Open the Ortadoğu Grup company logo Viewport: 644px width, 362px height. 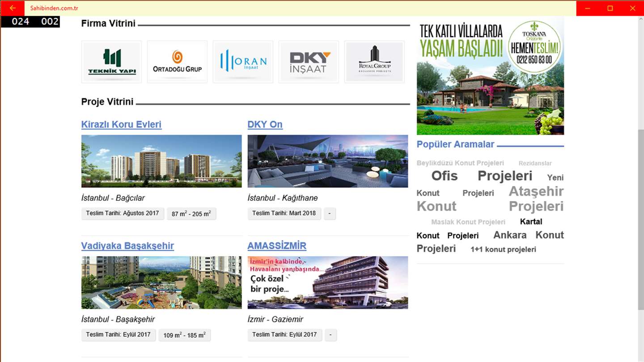pos(177,62)
